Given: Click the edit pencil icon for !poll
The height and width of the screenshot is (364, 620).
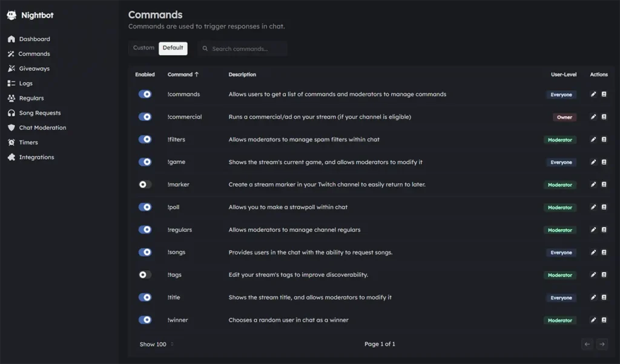Looking at the screenshot, I should tap(593, 207).
